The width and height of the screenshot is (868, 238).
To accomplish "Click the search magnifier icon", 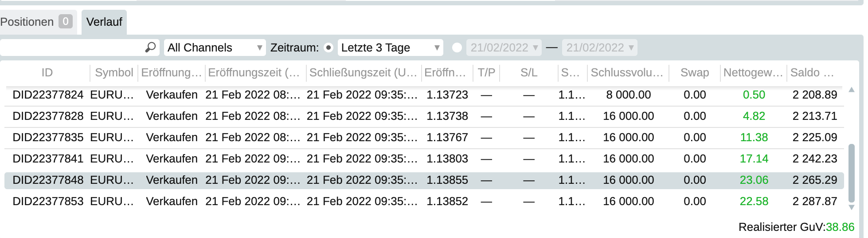I will 151,47.
